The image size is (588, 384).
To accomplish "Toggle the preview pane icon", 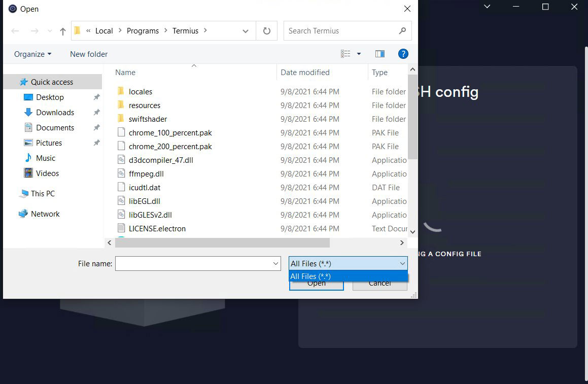I will tap(380, 54).
